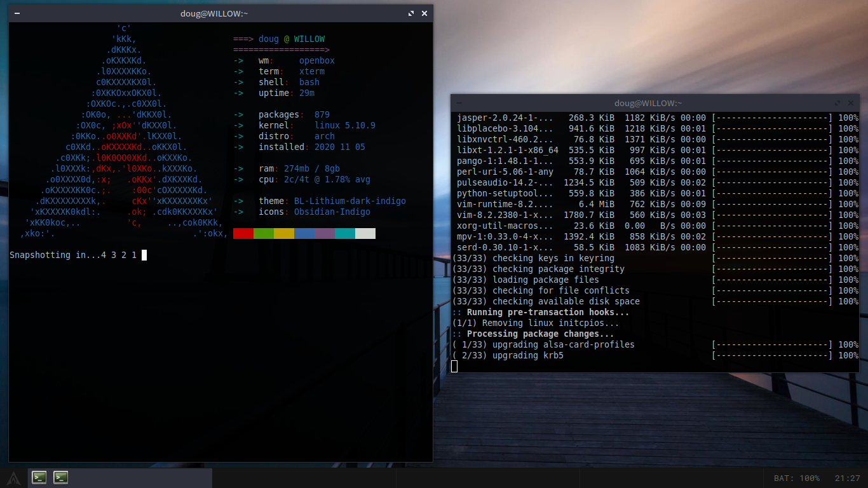Open the Arch logo menu in the taskbar
Screen dimensions: 868x488
coord(14,478)
